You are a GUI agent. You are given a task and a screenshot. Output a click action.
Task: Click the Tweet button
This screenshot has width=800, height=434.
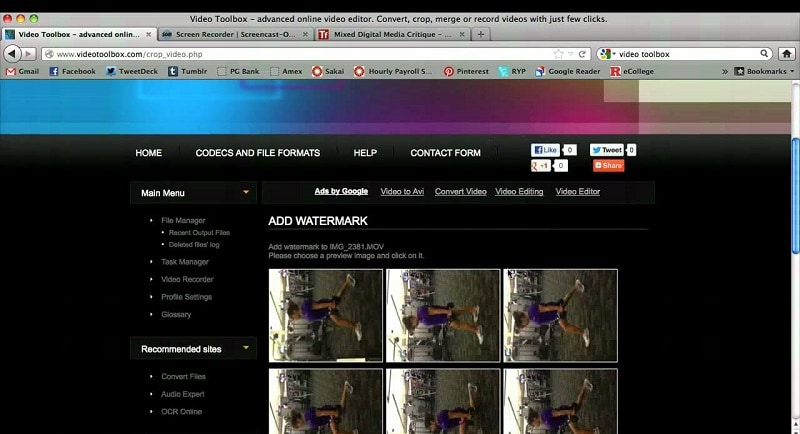click(607, 150)
